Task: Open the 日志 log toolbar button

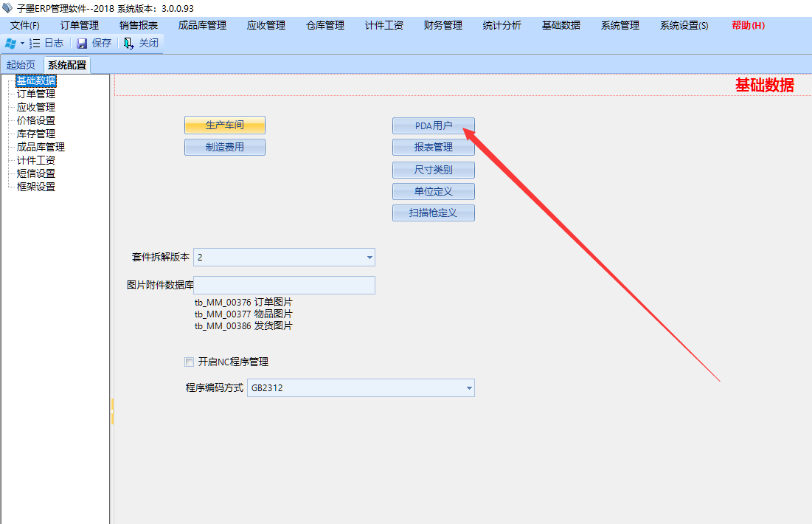Action: (x=46, y=44)
